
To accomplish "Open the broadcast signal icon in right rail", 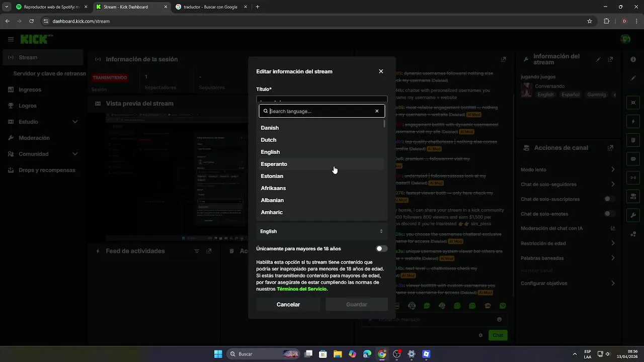I will (633, 177).
